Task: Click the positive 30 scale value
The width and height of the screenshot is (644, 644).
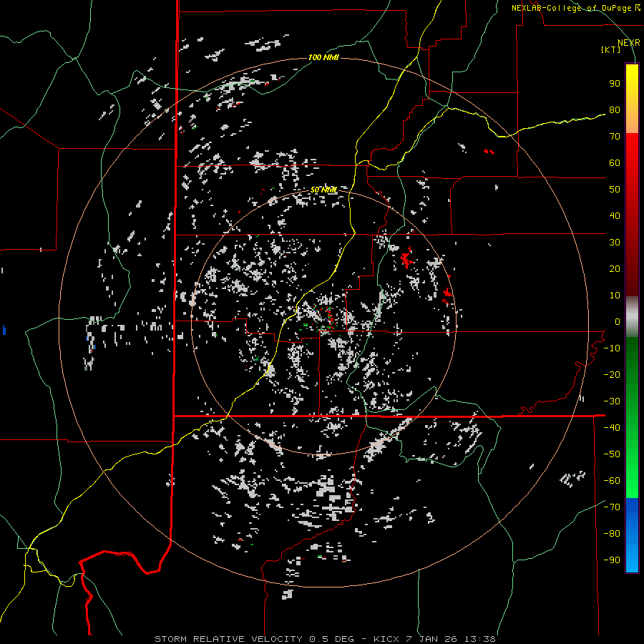Action: (615, 243)
